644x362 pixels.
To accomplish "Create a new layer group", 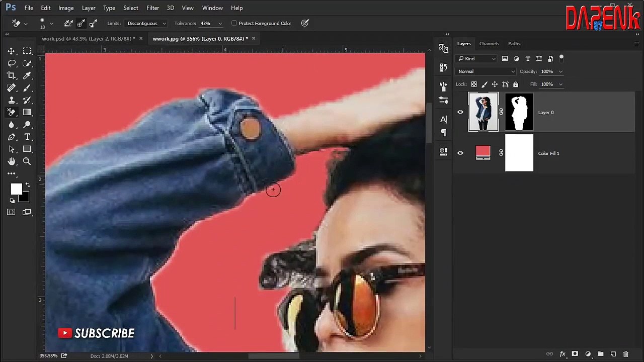I will point(600,354).
